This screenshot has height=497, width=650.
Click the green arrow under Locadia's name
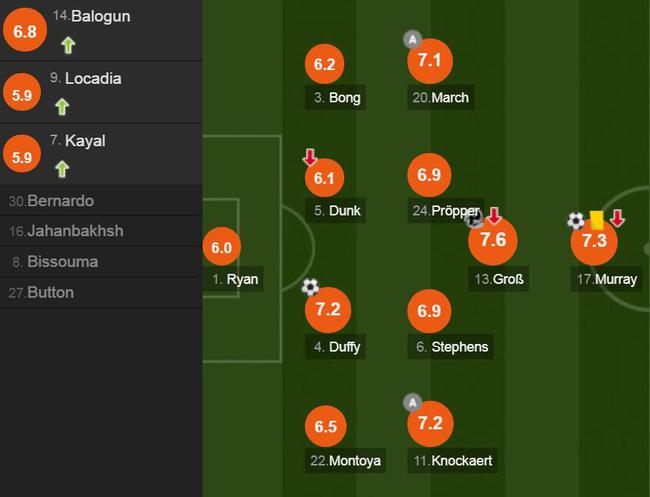(x=62, y=107)
